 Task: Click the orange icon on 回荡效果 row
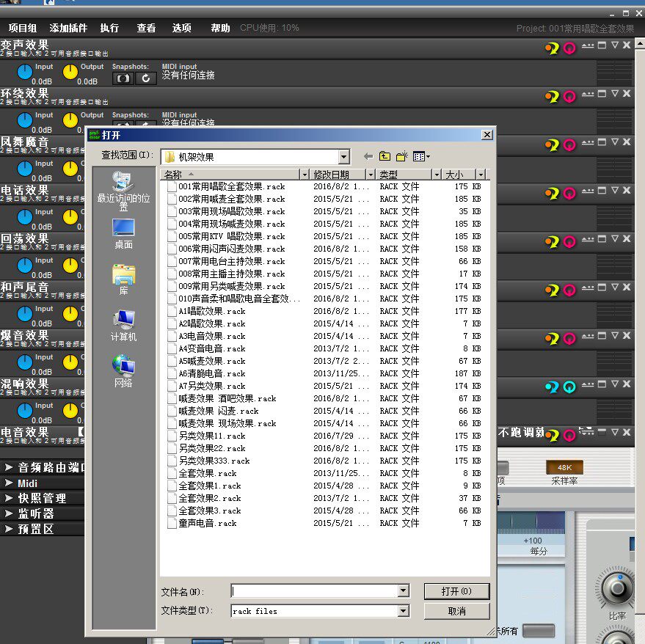pos(552,242)
